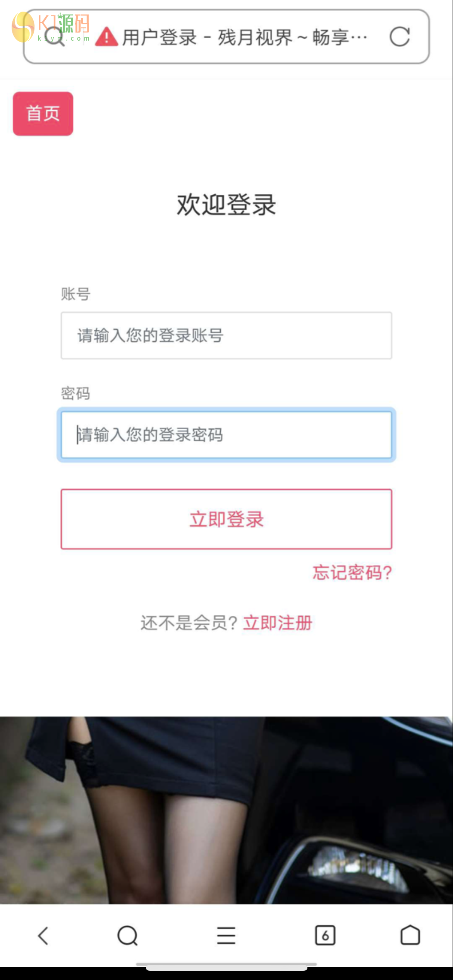453x980 pixels.
Task: Click the 账号 field label
Action: pyautogui.click(x=75, y=294)
